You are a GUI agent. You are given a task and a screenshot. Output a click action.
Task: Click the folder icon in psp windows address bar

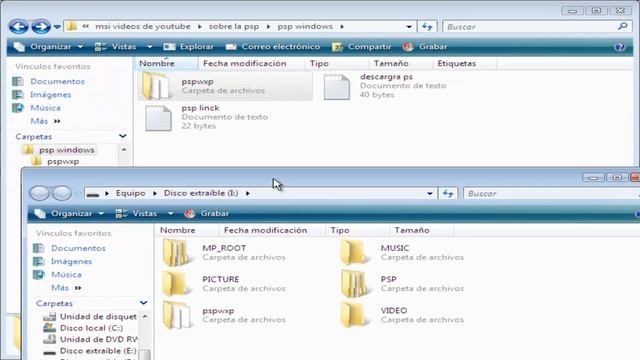(x=71, y=27)
